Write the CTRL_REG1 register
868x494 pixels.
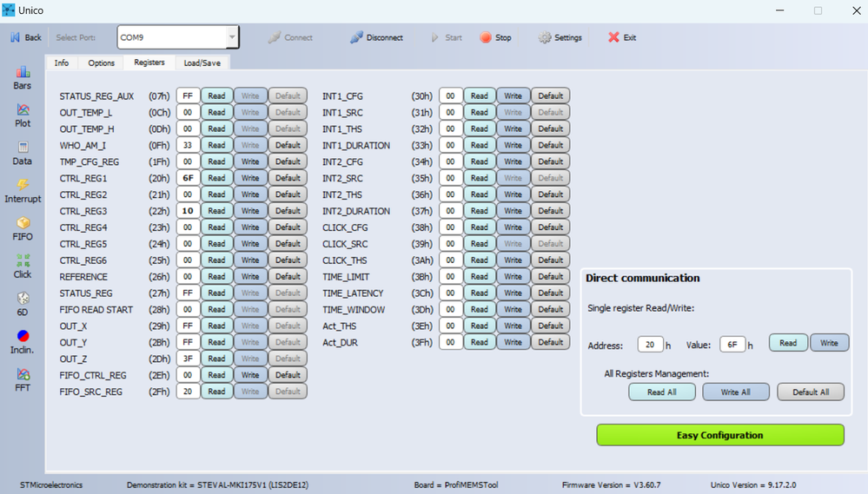pyautogui.click(x=250, y=178)
